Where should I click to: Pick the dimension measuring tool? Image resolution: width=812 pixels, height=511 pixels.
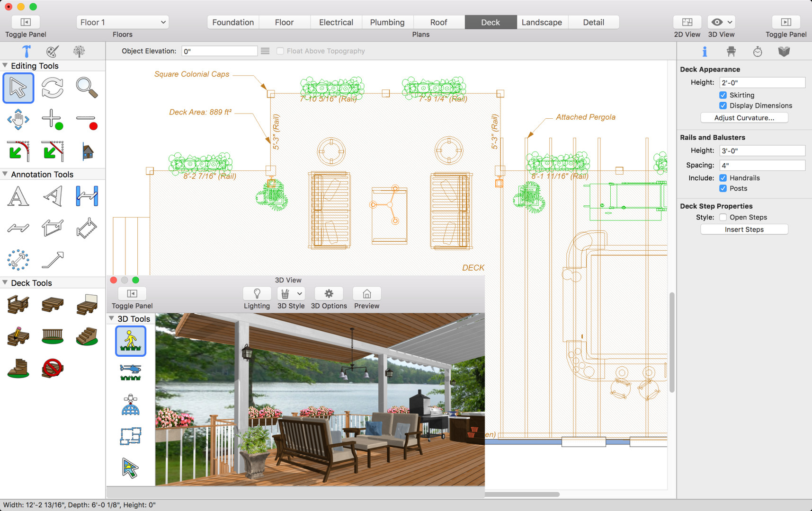click(87, 196)
